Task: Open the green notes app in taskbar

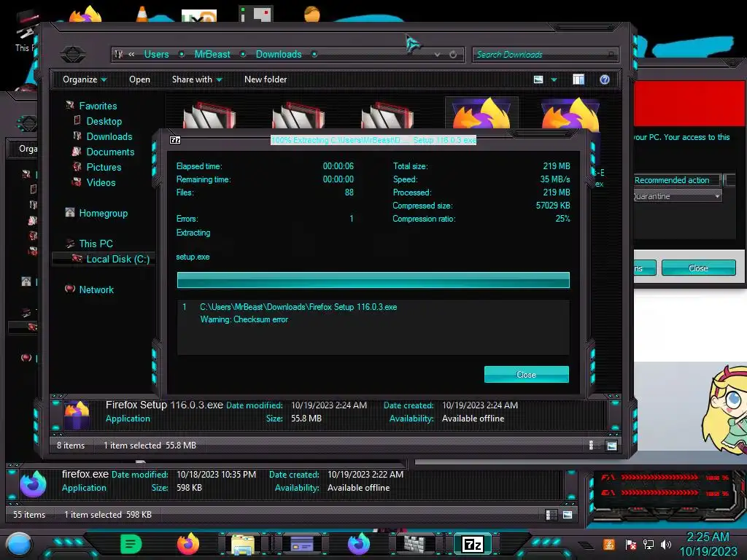Action: click(131, 544)
